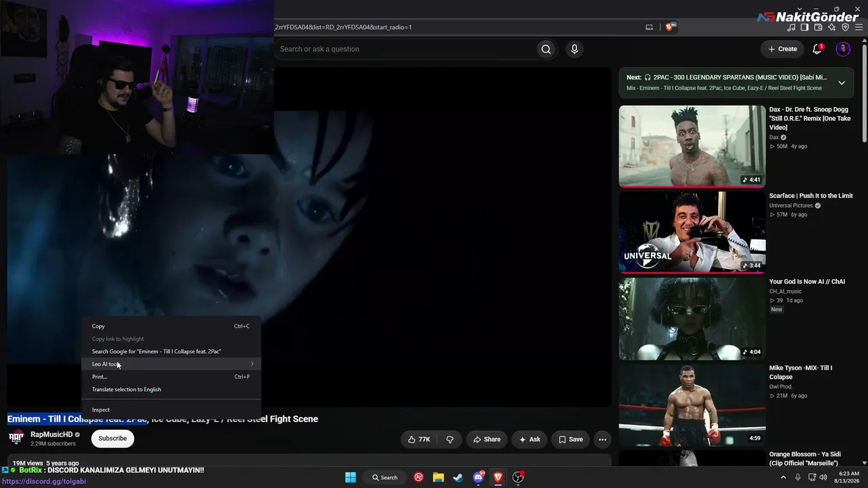The image size is (868, 488).
Task: Open Windows Start menu
Action: [x=351, y=477]
